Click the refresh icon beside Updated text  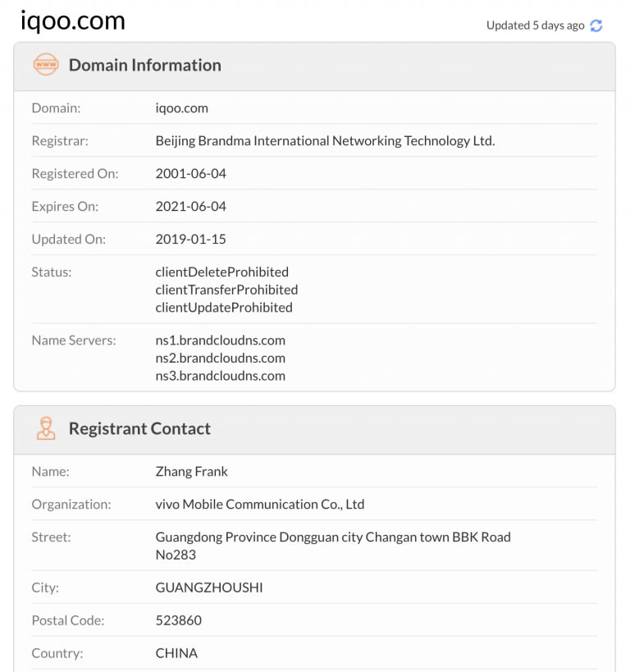click(596, 25)
